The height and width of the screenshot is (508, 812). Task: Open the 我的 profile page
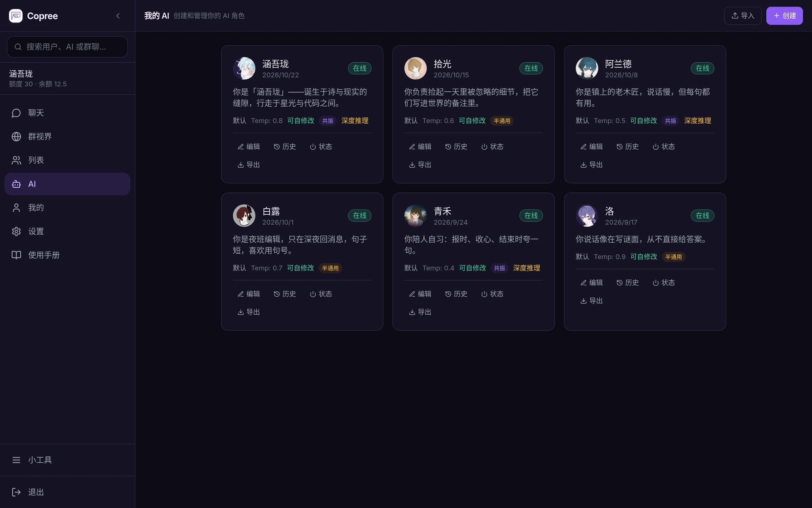click(67, 208)
